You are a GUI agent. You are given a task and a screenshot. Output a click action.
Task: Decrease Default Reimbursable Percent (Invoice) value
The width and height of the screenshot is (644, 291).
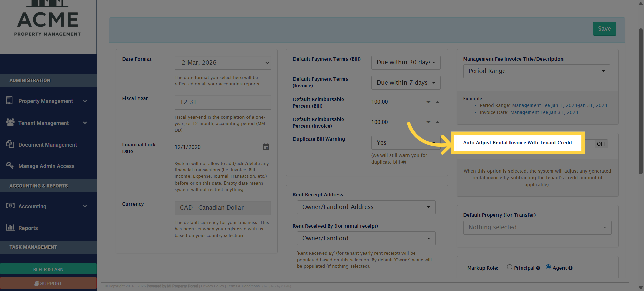point(428,122)
